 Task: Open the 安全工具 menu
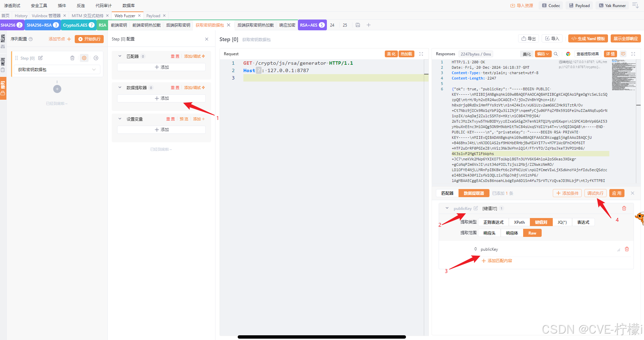pyautogui.click(x=39, y=5)
